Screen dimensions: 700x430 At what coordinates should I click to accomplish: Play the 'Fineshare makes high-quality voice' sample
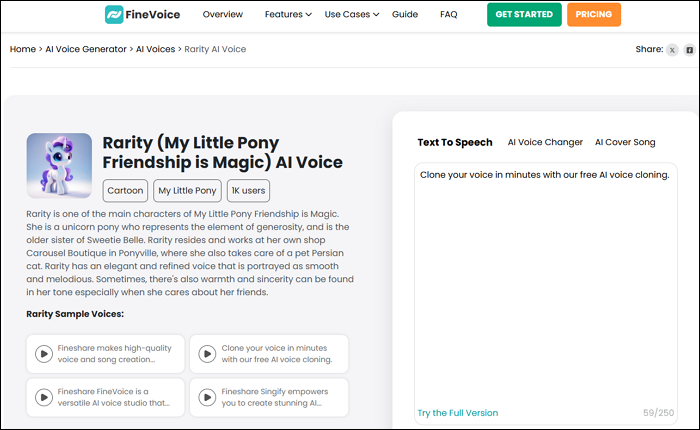tap(44, 353)
